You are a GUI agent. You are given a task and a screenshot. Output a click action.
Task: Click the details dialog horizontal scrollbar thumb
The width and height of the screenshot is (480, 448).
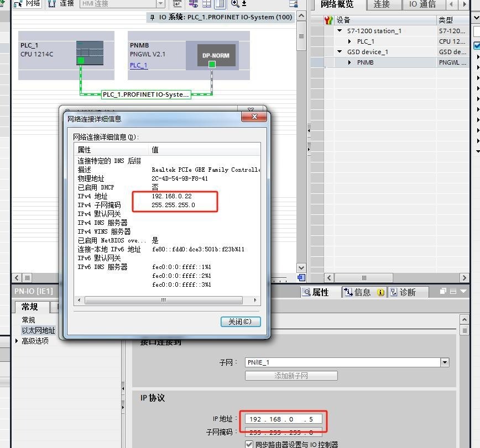click(164, 300)
